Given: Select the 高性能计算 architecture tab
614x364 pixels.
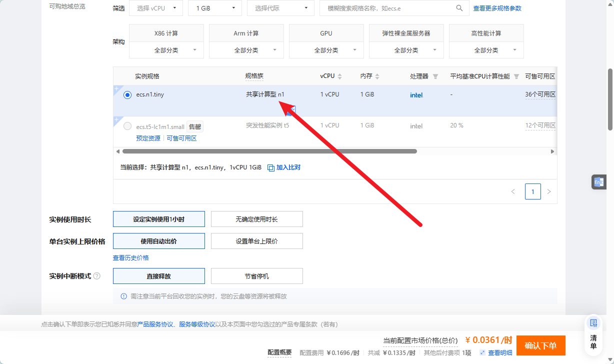Looking at the screenshot, I should point(486,33).
